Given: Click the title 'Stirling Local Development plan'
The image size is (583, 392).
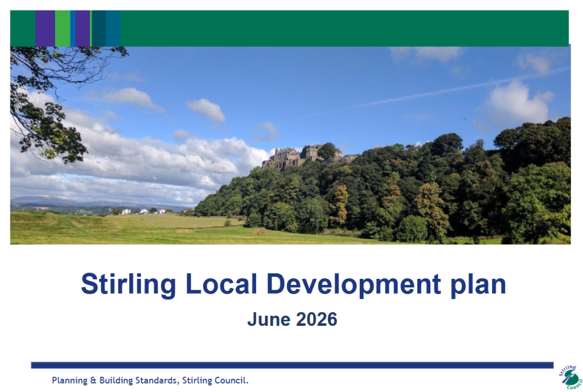Looking at the screenshot, I should [x=293, y=285].
